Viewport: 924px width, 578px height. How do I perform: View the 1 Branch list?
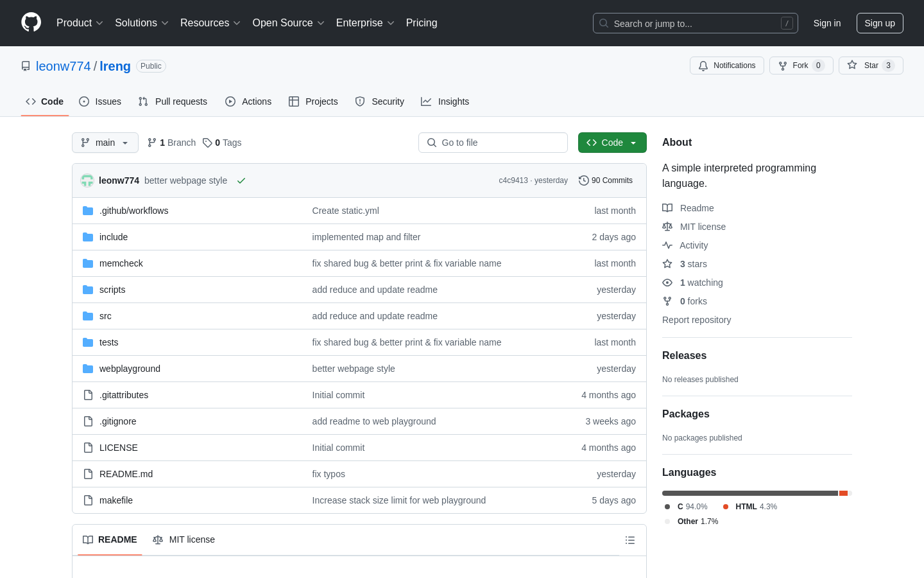coord(171,143)
